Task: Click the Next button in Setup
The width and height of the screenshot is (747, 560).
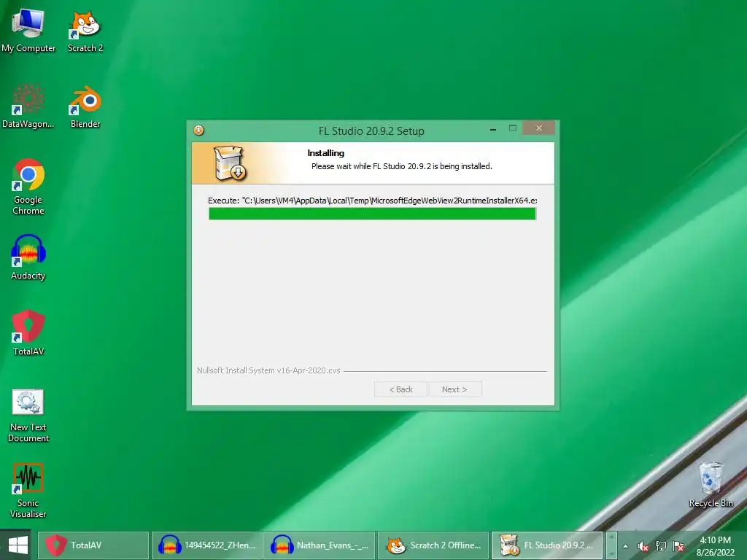Action: (455, 389)
